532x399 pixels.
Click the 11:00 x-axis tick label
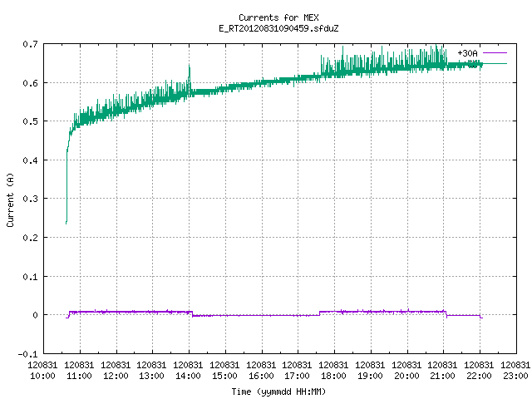[80, 376]
